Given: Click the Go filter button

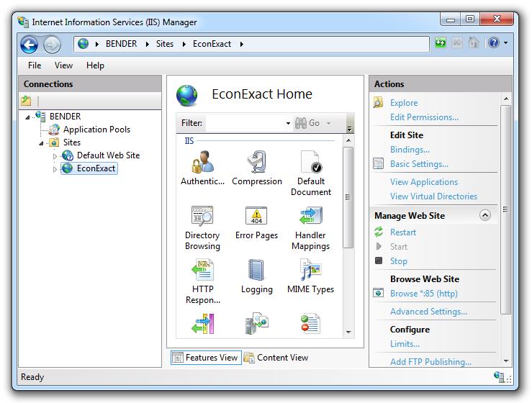Looking at the screenshot, I should point(307,123).
